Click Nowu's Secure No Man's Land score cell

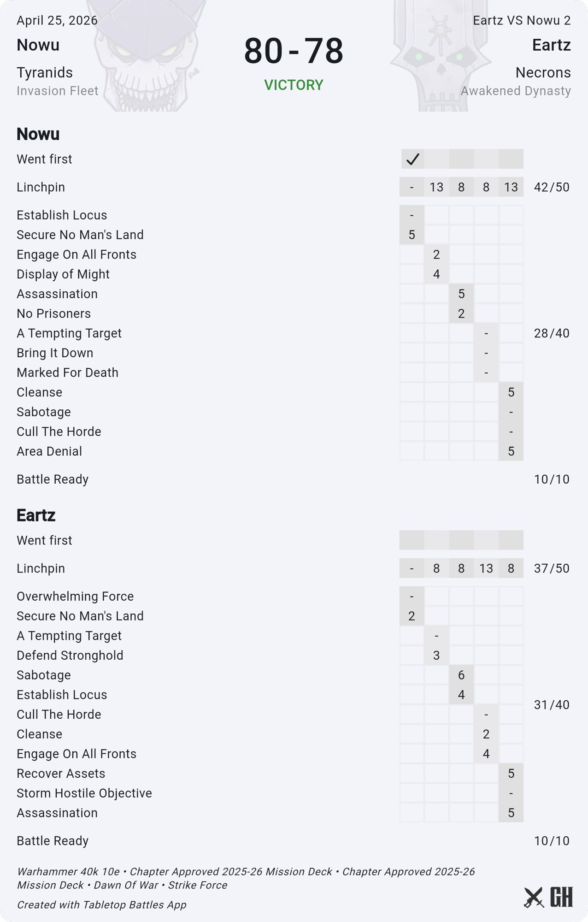[412, 235]
